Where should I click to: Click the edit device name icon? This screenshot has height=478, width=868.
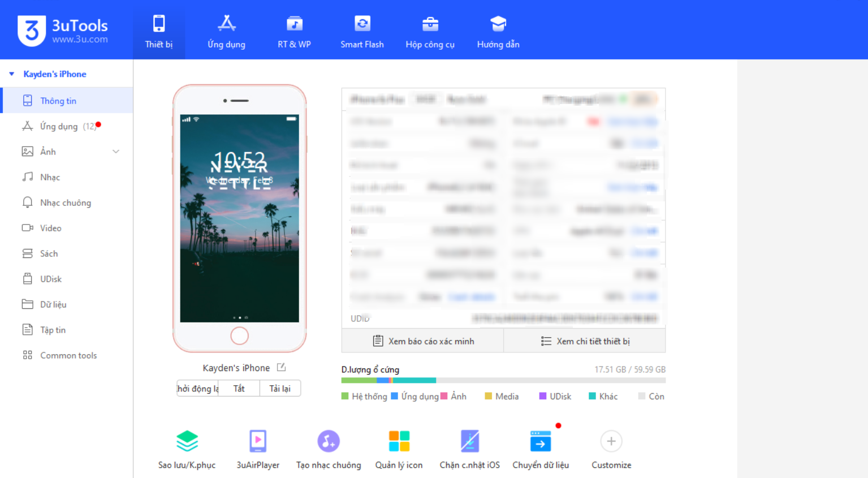[281, 368]
